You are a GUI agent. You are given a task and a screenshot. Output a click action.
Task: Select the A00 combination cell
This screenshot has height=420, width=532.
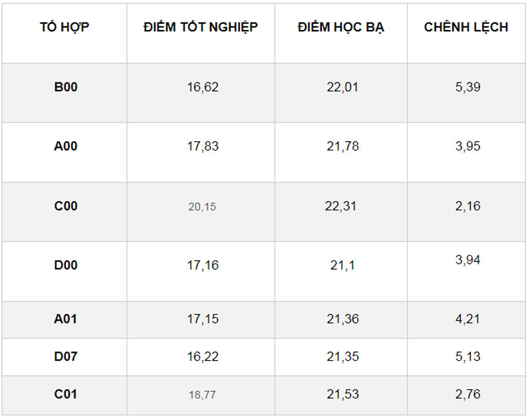coord(66,146)
